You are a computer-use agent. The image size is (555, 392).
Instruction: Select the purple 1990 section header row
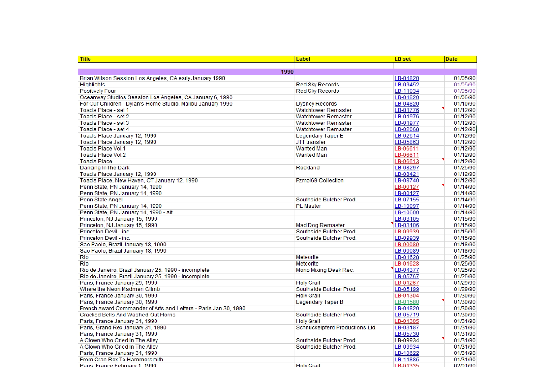click(277, 72)
